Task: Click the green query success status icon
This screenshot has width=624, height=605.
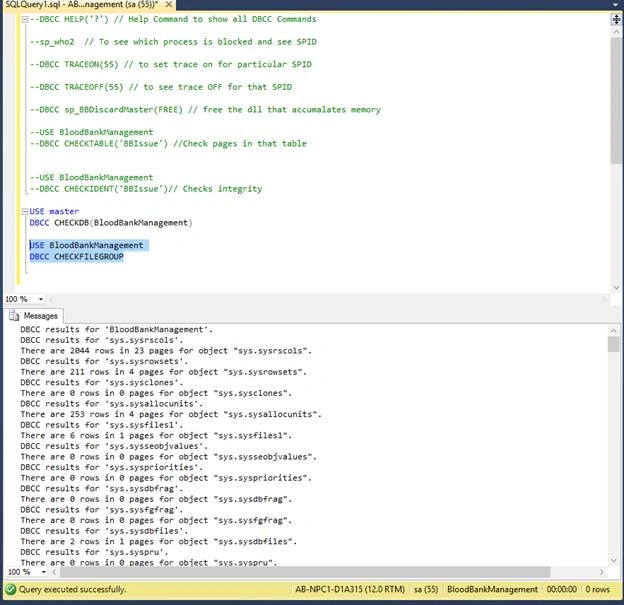Action: pyautogui.click(x=11, y=589)
